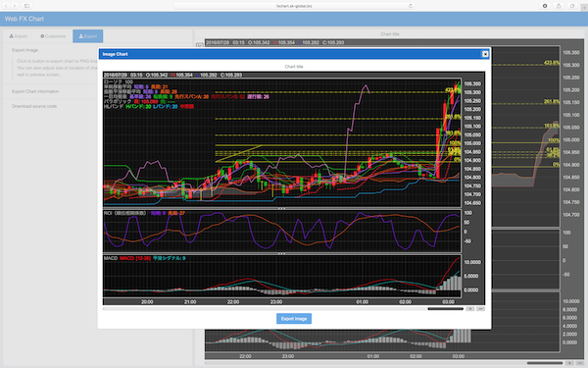The image size is (588, 368).
Task: Click the Web FX Chart header title
Action: point(24,19)
